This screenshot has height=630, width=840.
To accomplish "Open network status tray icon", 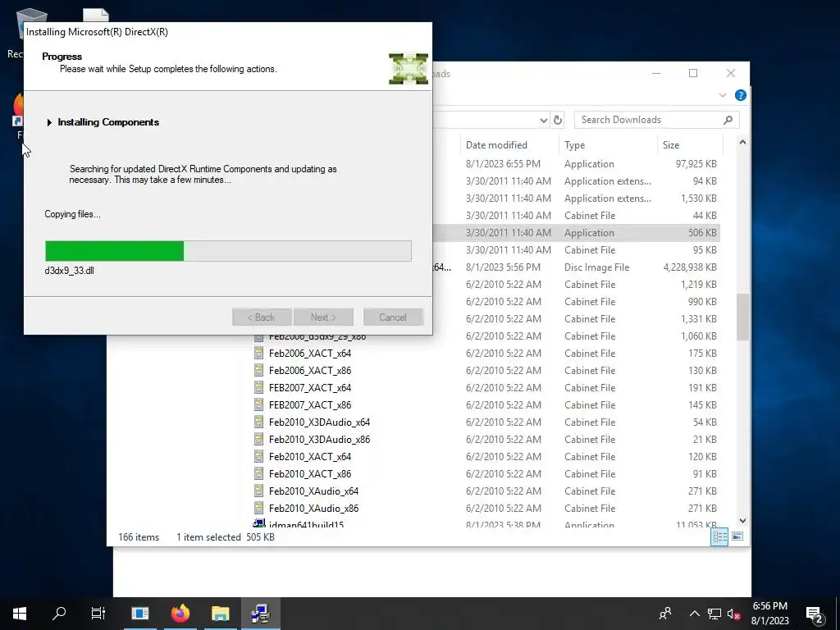I will click(x=714, y=614).
